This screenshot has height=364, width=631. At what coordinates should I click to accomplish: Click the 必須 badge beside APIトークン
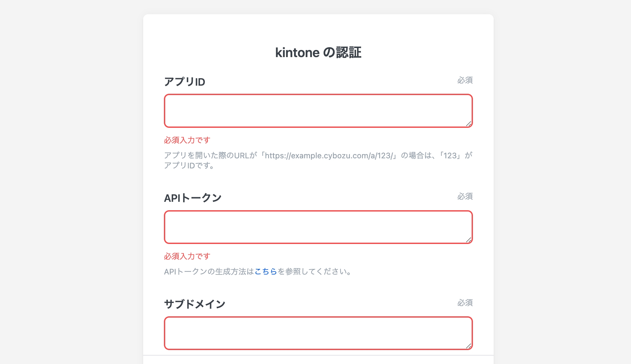[465, 196]
